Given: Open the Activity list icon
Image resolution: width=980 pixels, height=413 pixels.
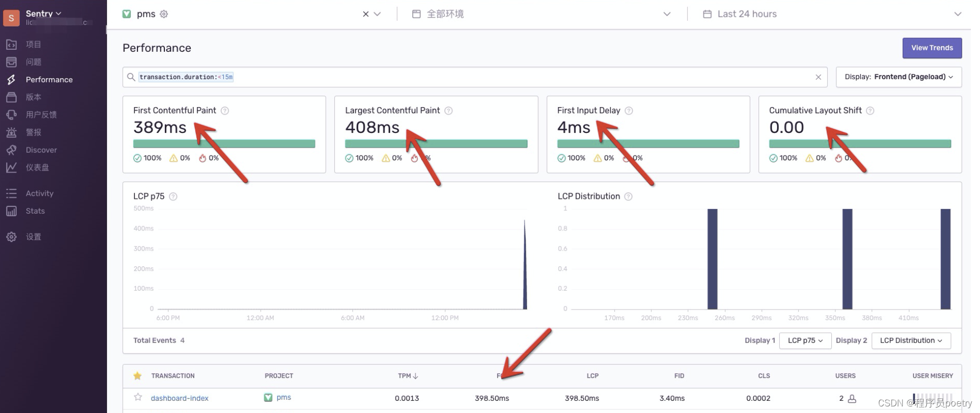Looking at the screenshot, I should [11, 193].
